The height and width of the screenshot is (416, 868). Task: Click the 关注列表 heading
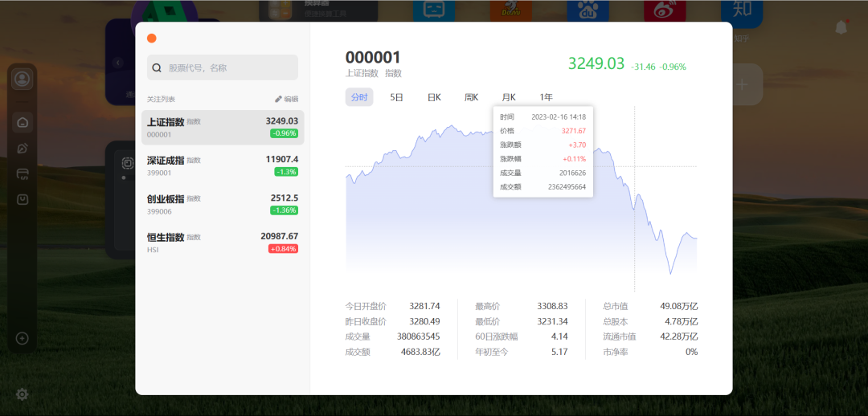tap(161, 99)
